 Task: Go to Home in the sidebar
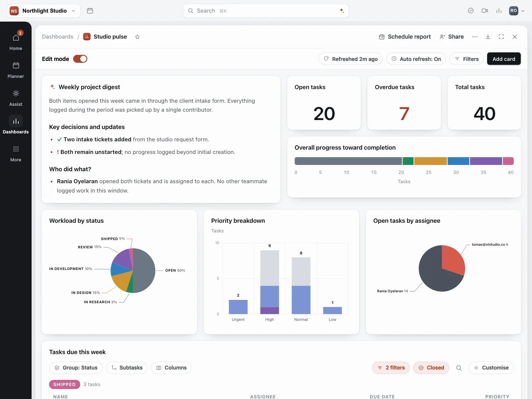pyautogui.click(x=16, y=41)
